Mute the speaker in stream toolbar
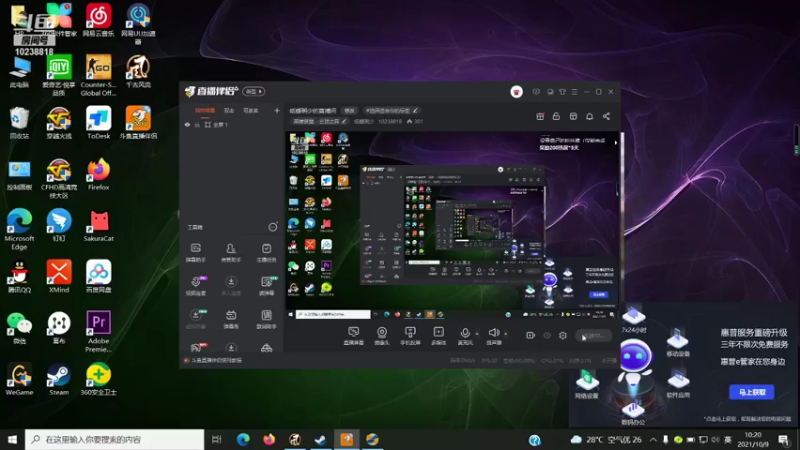 pyautogui.click(x=493, y=336)
